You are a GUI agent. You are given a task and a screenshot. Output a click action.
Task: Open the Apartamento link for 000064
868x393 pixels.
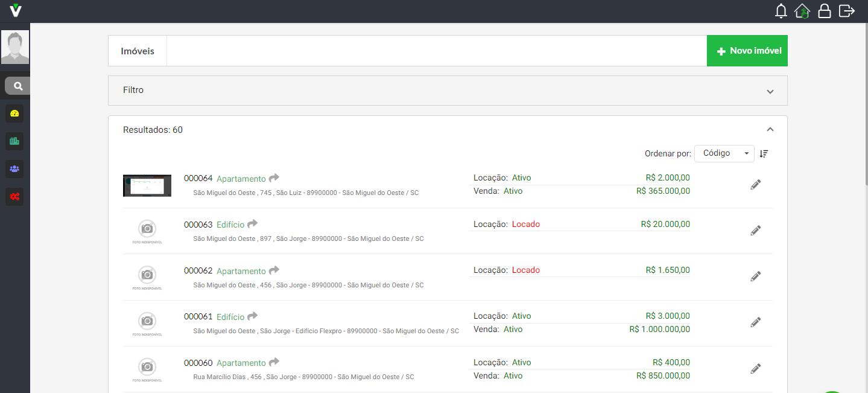pos(241,179)
